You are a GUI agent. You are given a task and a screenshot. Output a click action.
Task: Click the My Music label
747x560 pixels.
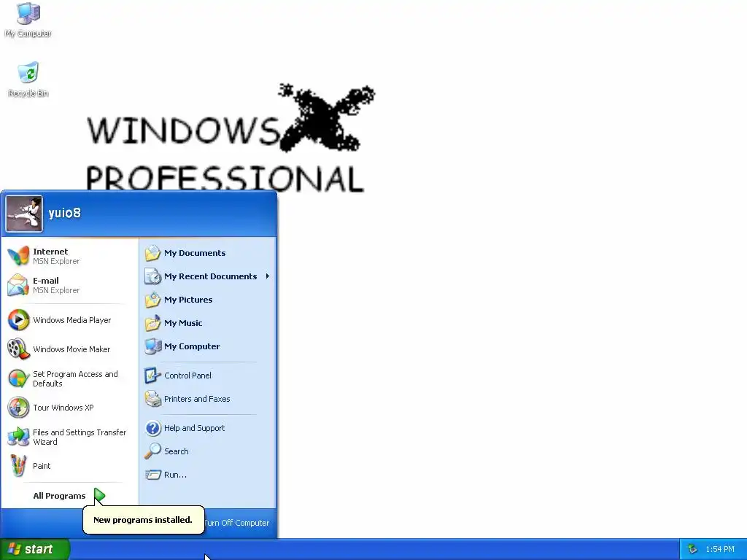[x=183, y=323]
